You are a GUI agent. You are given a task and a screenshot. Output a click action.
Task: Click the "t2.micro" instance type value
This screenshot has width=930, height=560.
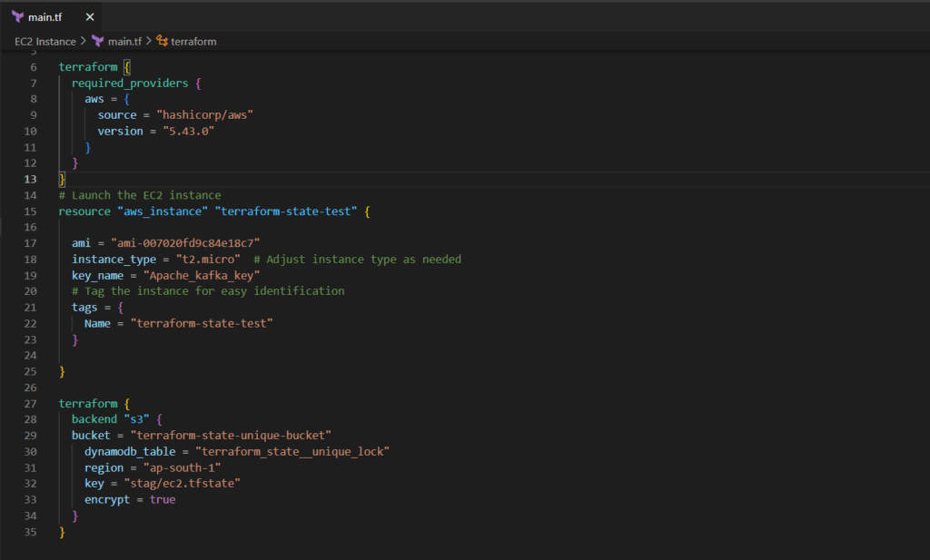click(x=208, y=260)
